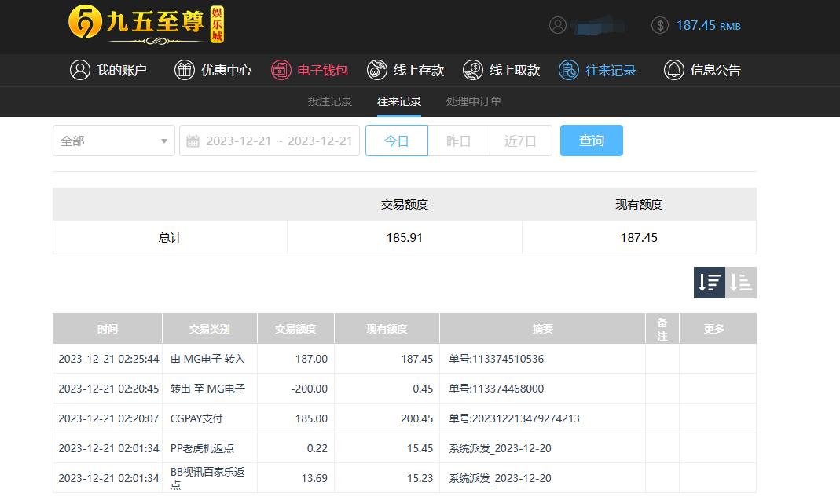840x504 pixels.
Task: Expand the 全部 category dropdown
Action: [113, 141]
